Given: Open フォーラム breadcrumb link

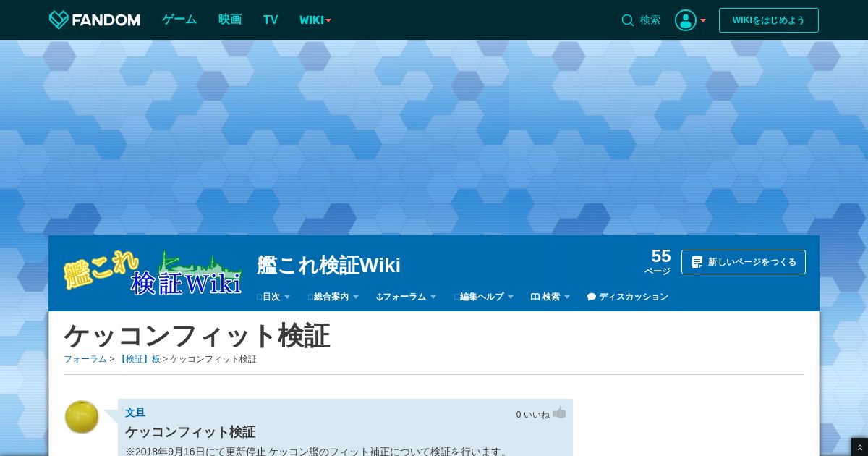Looking at the screenshot, I should point(85,359).
